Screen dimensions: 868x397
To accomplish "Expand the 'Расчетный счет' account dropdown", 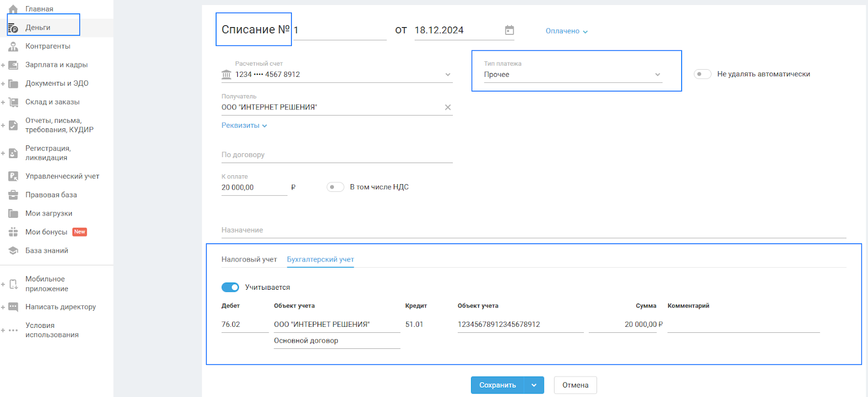I will click(x=447, y=75).
